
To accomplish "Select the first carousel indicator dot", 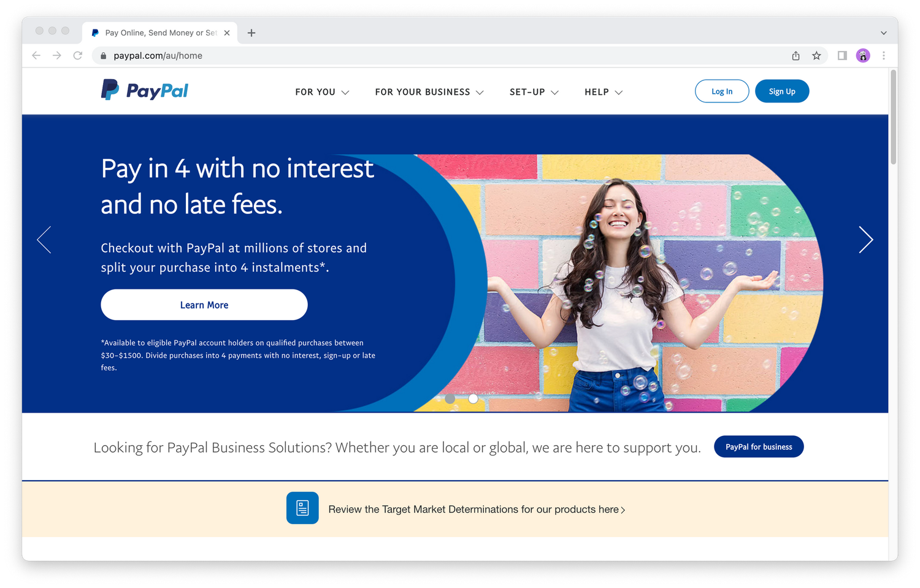I will (x=450, y=399).
